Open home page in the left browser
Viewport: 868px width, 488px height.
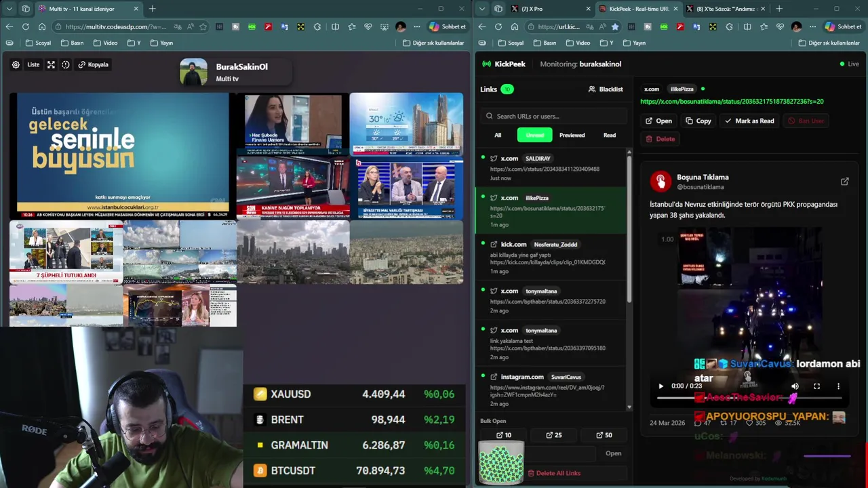tap(41, 26)
